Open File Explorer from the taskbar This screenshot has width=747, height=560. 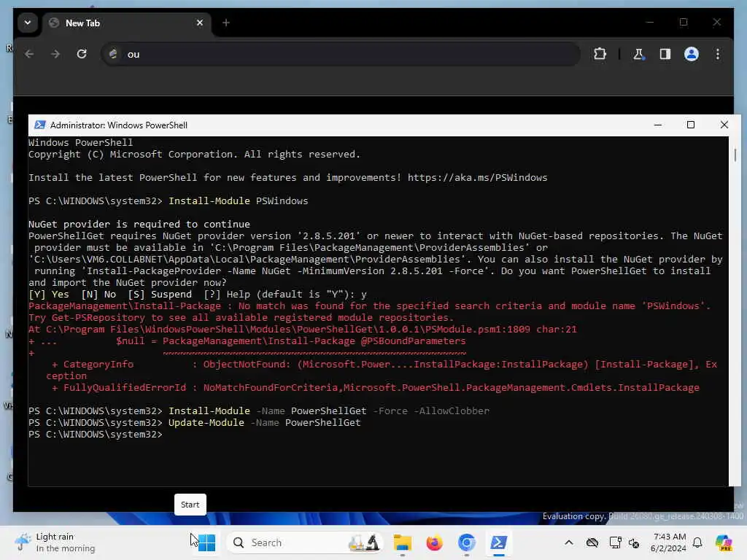[x=403, y=542]
